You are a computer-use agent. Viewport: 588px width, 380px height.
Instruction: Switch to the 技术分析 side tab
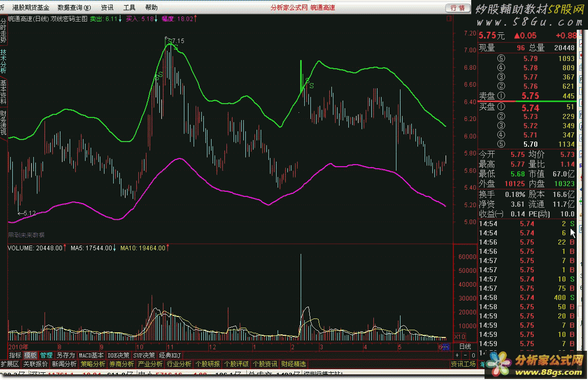pos(4,61)
